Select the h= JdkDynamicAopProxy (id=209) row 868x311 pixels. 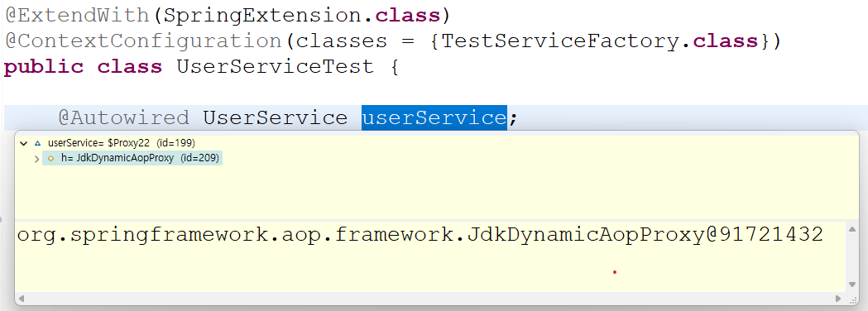click(x=132, y=158)
